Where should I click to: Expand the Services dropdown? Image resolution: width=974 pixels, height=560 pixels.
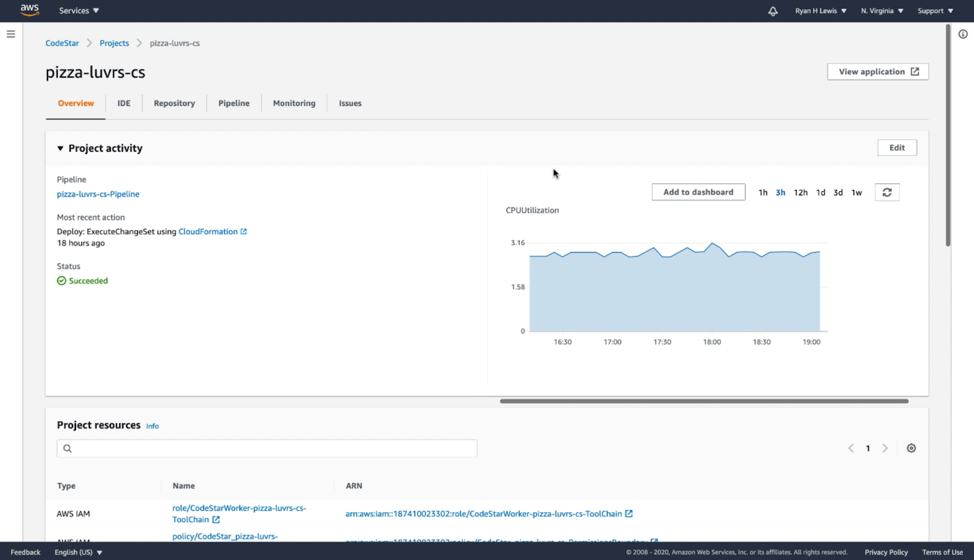coord(79,11)
